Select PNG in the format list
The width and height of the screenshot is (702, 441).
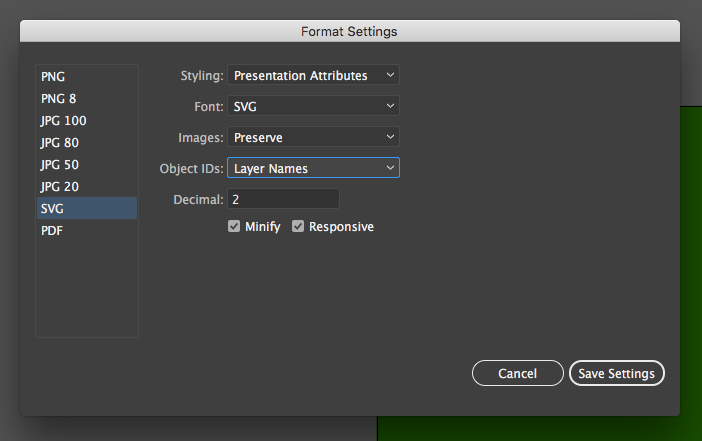54,76
